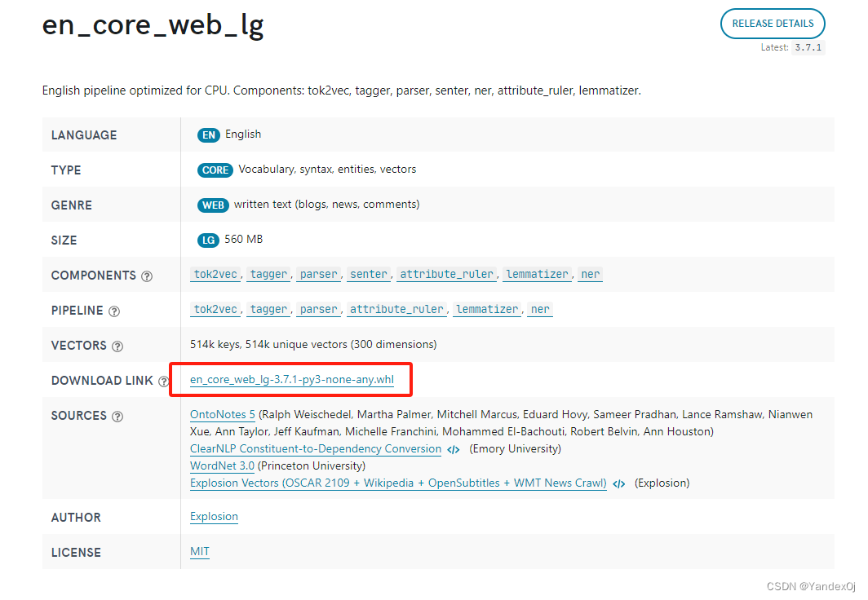Open tagger link in Components row

268,274
